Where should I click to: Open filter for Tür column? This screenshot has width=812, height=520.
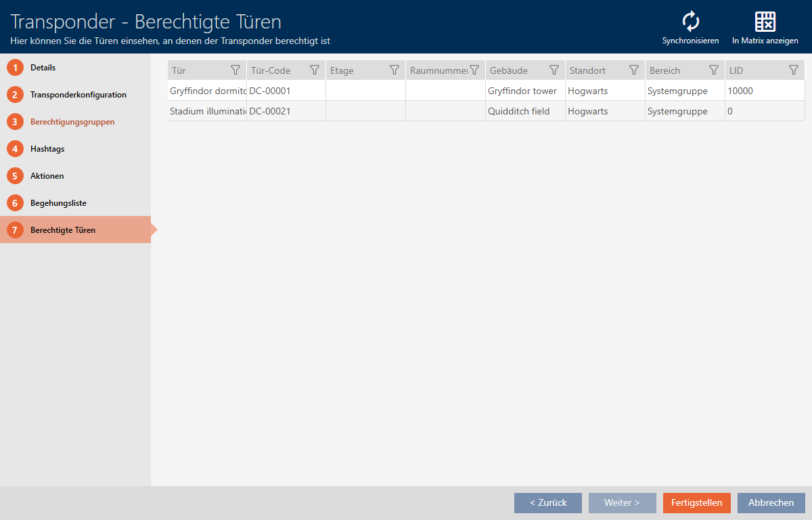point(235,70)
